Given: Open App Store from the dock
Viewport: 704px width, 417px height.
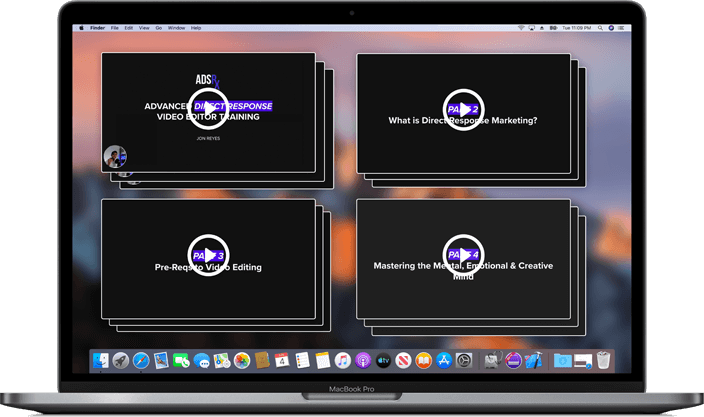Looking at the screenshot, I should click(444, 360).
